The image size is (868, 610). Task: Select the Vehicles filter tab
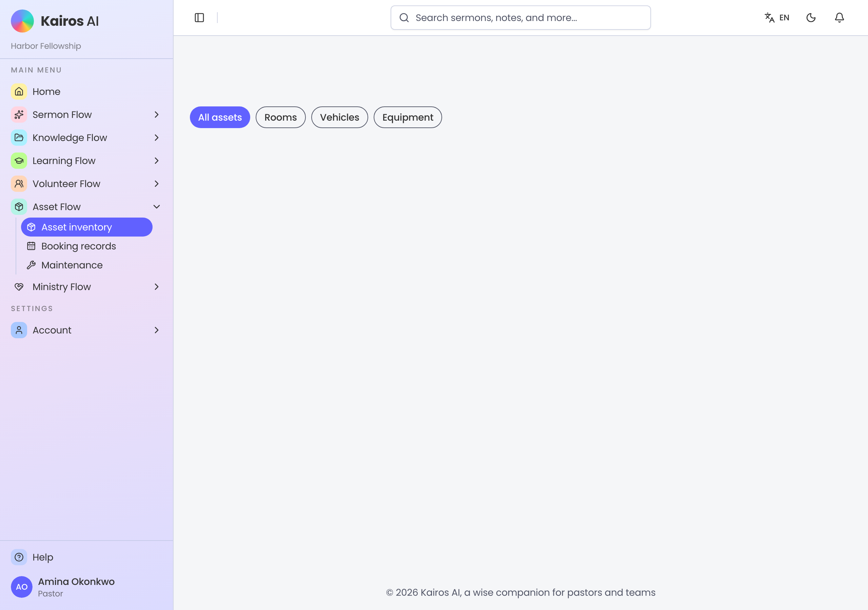tap(339, 117)
